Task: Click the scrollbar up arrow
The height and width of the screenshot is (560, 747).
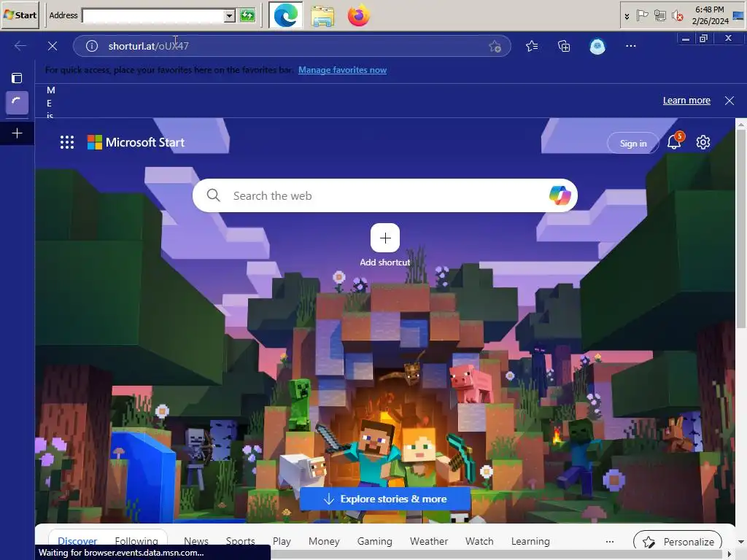Action: pyautogui.click(x=741, y=124)
